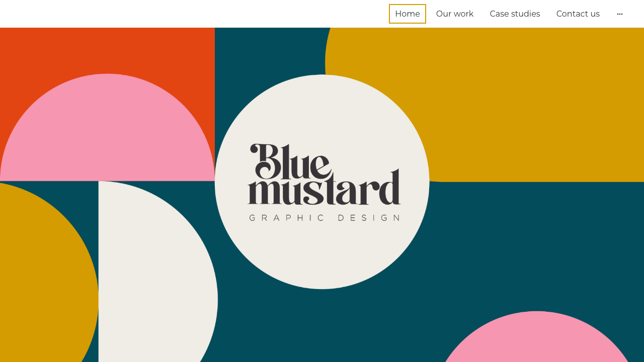
Task: Switch the Contact us item on
Action: [578, 14]
